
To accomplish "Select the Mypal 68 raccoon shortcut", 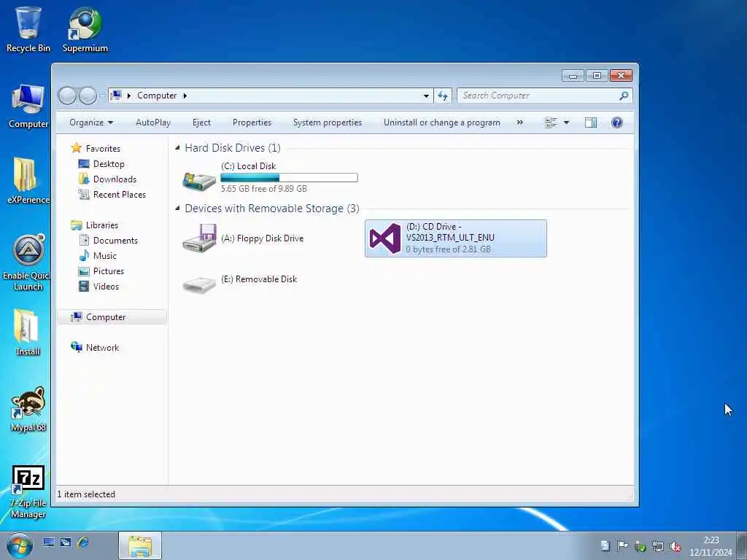I will pos(28,408).
